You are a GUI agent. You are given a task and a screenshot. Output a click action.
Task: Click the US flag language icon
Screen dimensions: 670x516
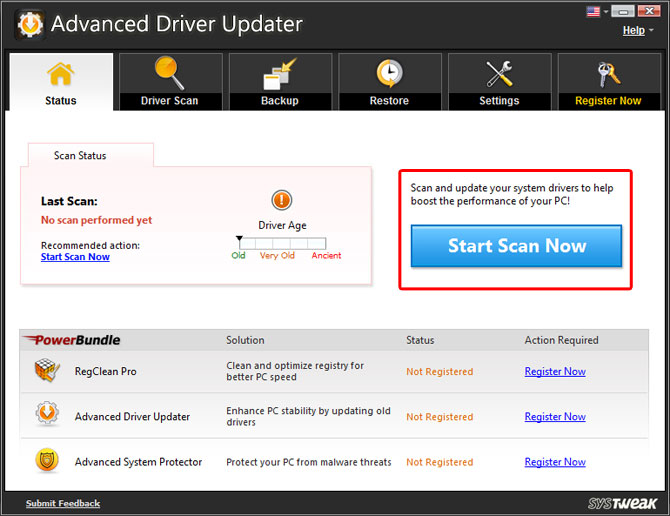pyautogui.click(x=593, y=12)
